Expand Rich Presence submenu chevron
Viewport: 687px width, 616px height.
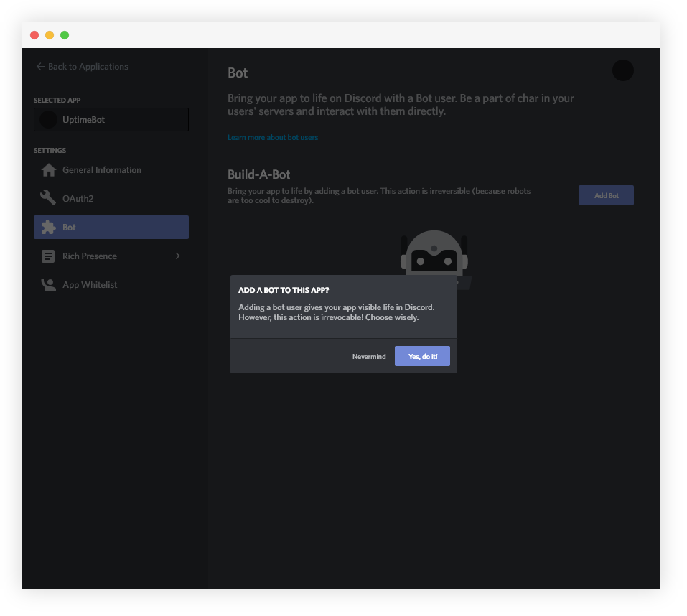point(178,256)
